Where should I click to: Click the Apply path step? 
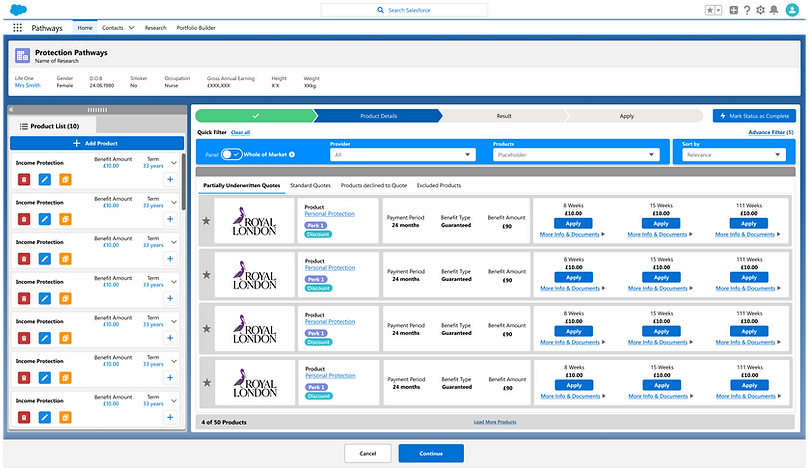point(626,116)
